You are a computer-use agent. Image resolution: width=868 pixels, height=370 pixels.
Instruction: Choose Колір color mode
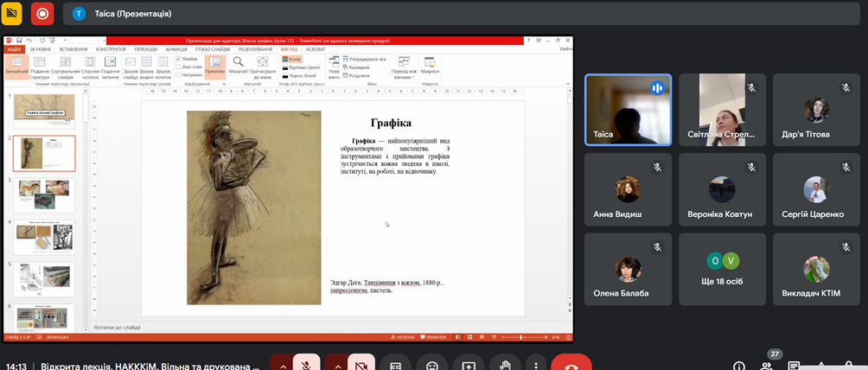click(291, 59)
